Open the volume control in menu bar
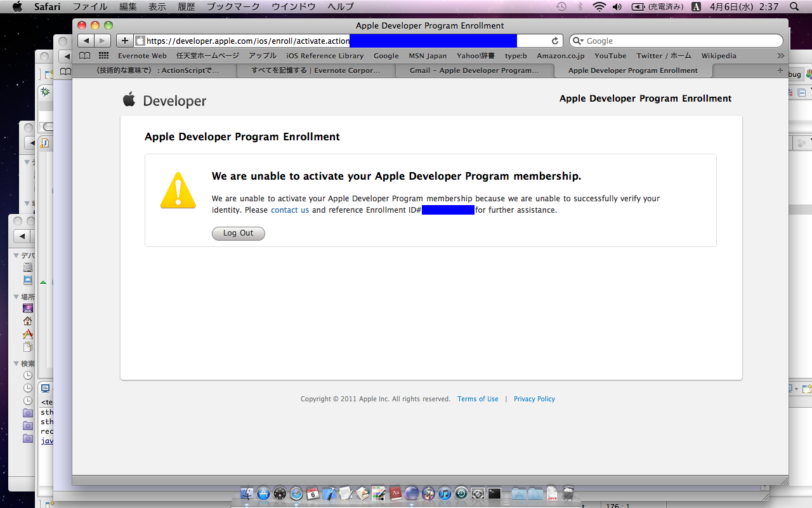 pyautogui.click(x=617, y=6)
